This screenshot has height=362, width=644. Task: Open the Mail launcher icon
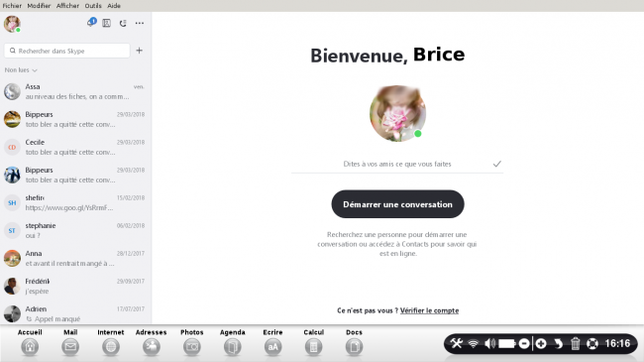(x=70, y=347)
